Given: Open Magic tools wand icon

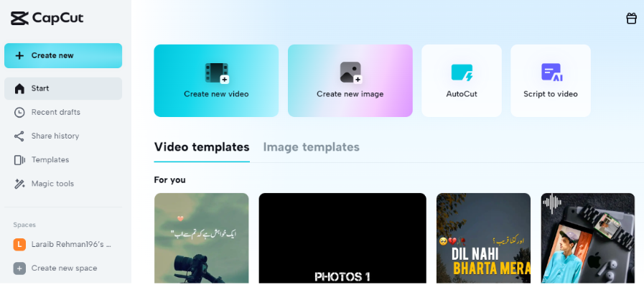Looking at the screenshot, I should (x=19, y=184).
